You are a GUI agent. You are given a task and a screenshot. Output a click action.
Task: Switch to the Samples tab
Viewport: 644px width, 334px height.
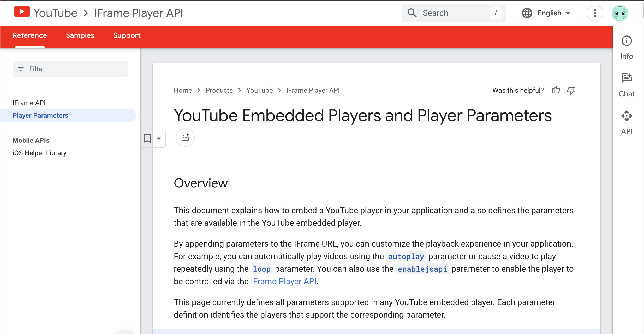coord(80,35)
